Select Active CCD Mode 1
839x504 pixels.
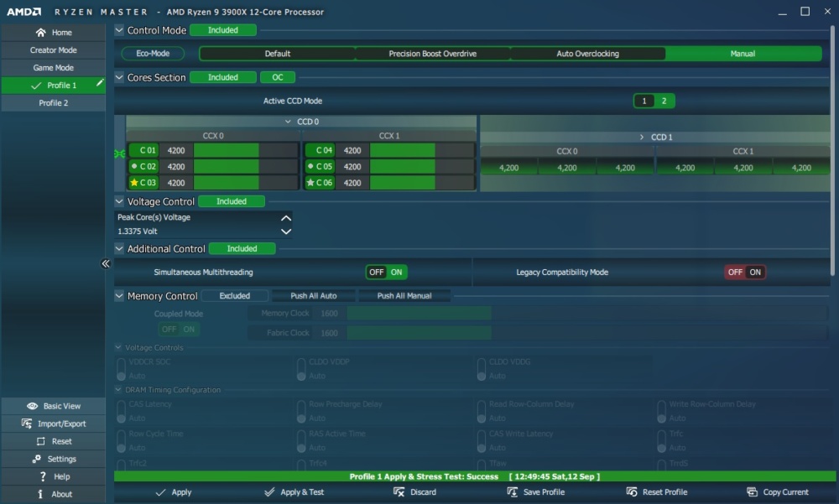[644, 101]
